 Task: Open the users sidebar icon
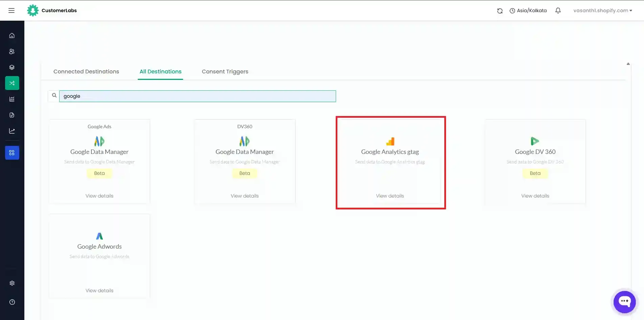pos(12,51)
